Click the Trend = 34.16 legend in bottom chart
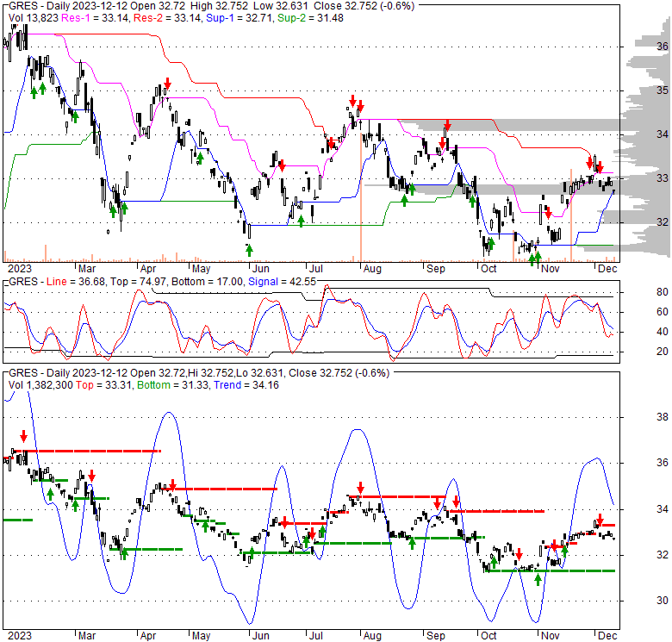The image size is (672, 642). click(x=246, y=385)
